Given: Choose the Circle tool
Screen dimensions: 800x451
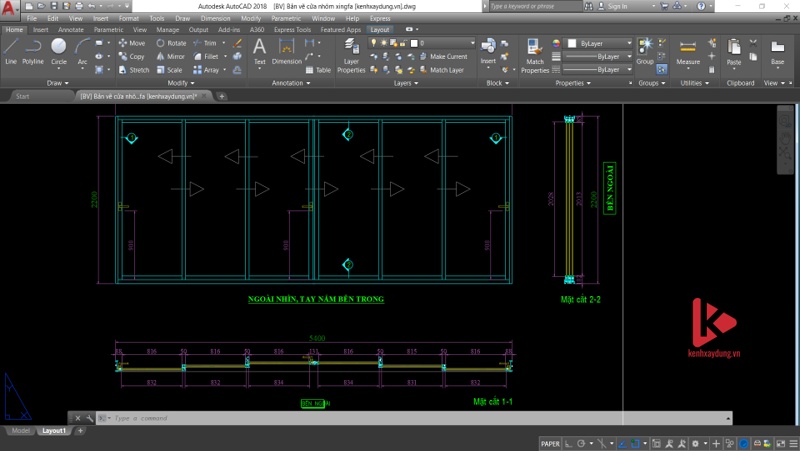Looking at the screenshot, I should 59,51.
